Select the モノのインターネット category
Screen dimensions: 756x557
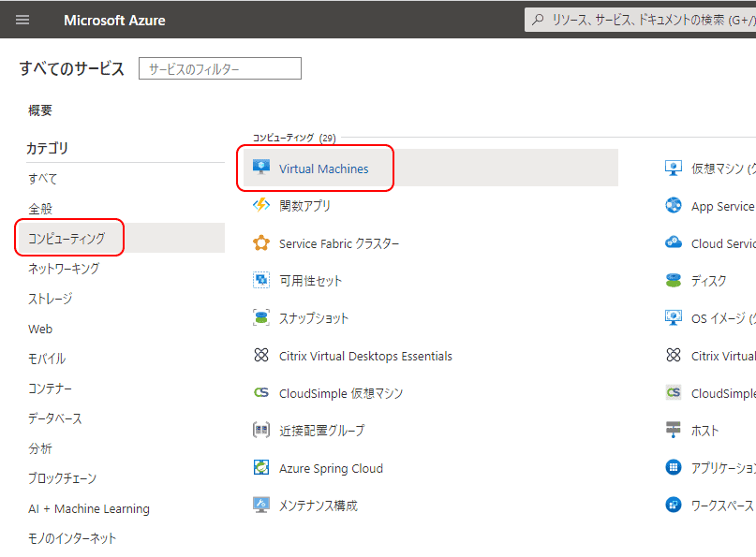(x=72, y=538)
